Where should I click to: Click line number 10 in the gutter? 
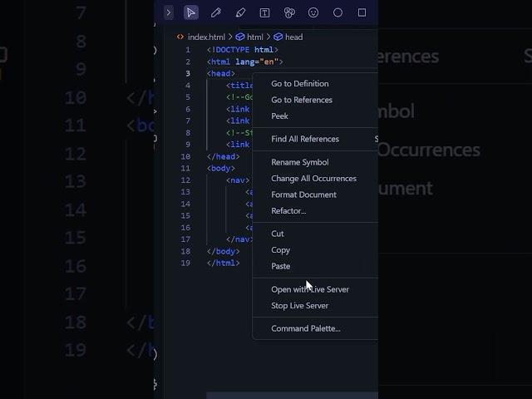[x=185, y=157]
